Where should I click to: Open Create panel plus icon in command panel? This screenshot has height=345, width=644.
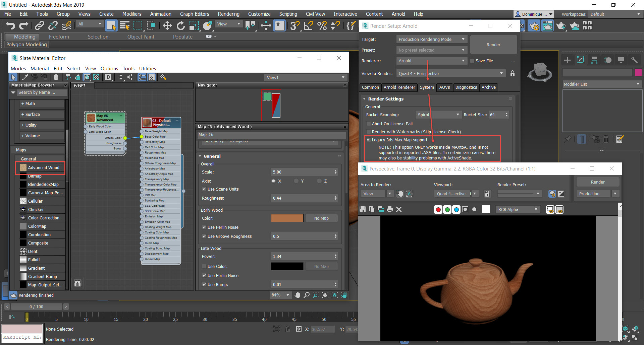coord(567,60)
